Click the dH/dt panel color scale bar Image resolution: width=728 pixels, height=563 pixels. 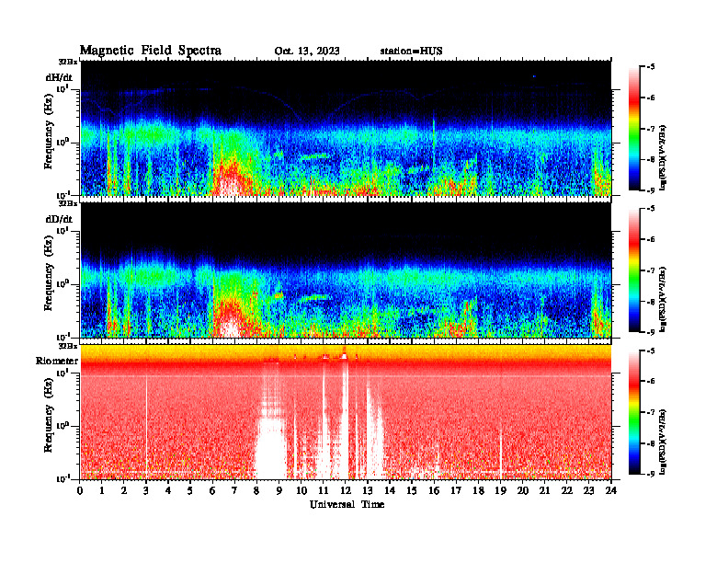(634, 129)
